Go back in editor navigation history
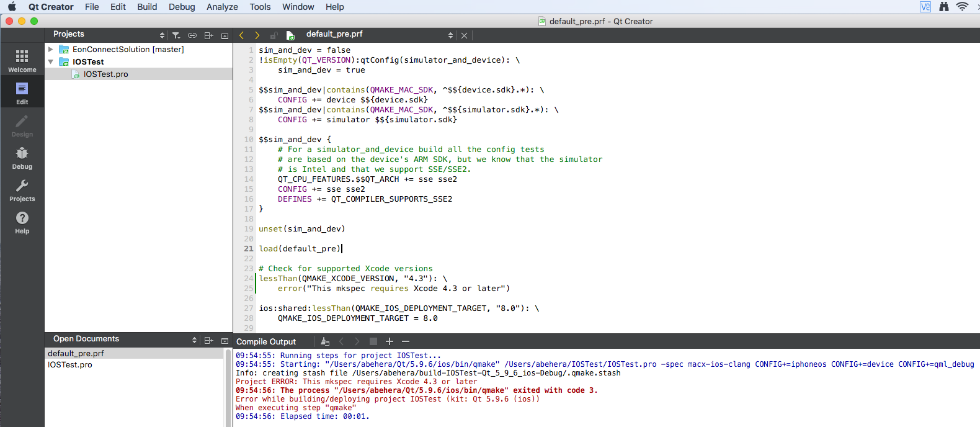The width and height of the screenshot is (980, 427). coord(241,35)
